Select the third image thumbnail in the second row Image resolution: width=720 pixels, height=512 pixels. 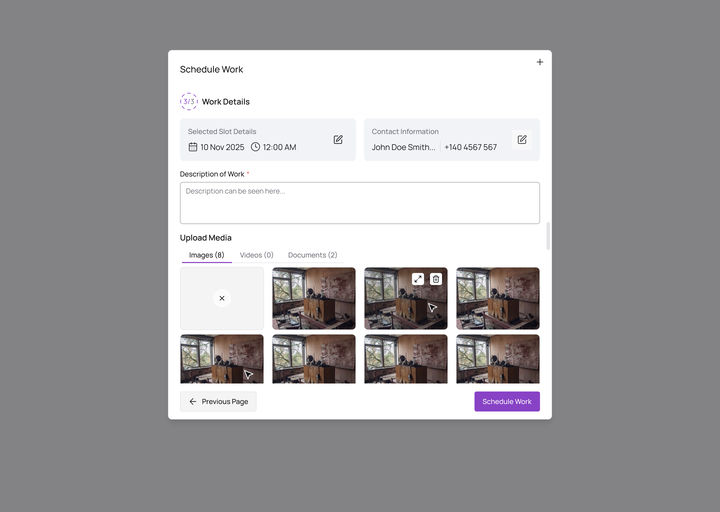click(x=406, y=359)
